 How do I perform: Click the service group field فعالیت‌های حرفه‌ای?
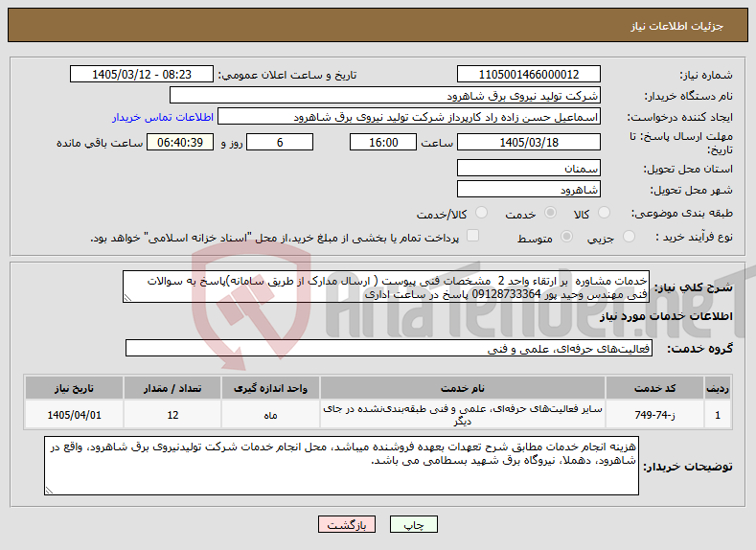(389, 348)
